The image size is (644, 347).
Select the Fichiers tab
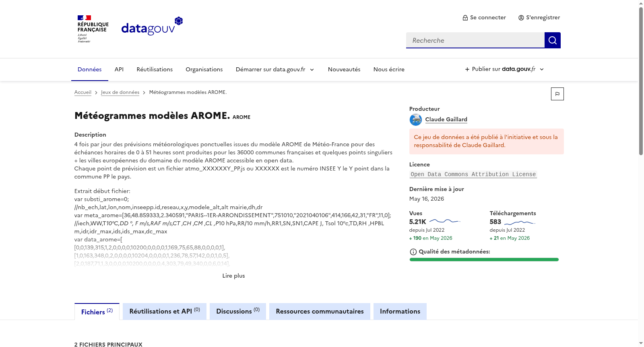coord(97,312)
